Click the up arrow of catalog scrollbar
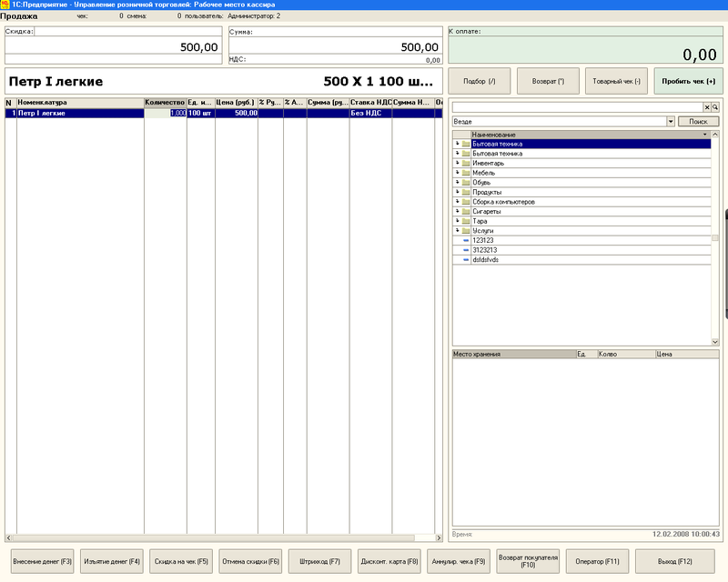Image resolution: width=728 pixels, height=582 pixels. tap(715, 135)
